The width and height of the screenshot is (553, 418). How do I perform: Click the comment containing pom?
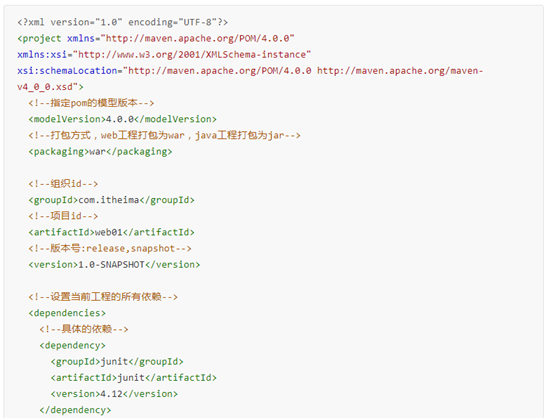(x=91, y=103)
